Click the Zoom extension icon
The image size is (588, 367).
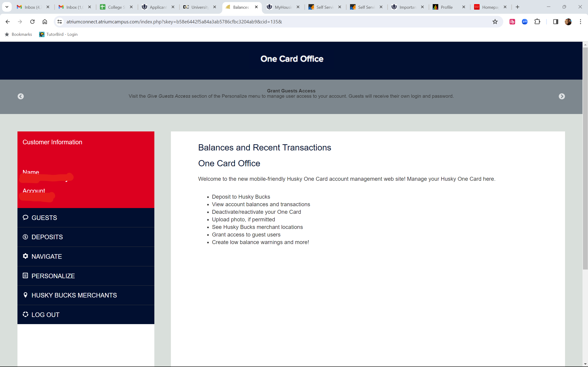click(x=525, y=22)
